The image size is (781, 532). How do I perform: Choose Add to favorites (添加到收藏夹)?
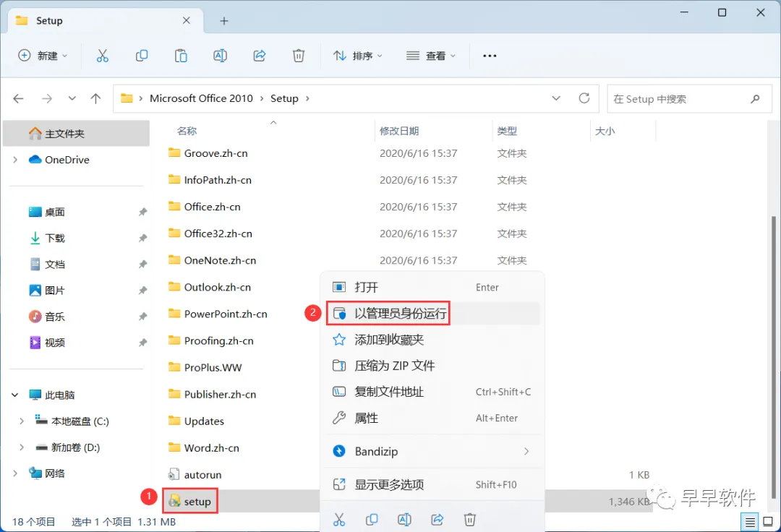point(432,340)
